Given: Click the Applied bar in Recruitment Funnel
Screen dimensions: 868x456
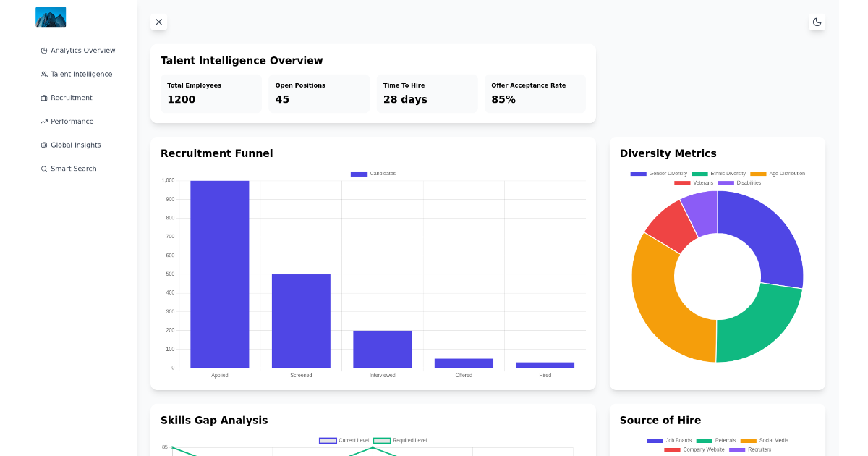Looking at the screenshot, I should coord(219,275).
